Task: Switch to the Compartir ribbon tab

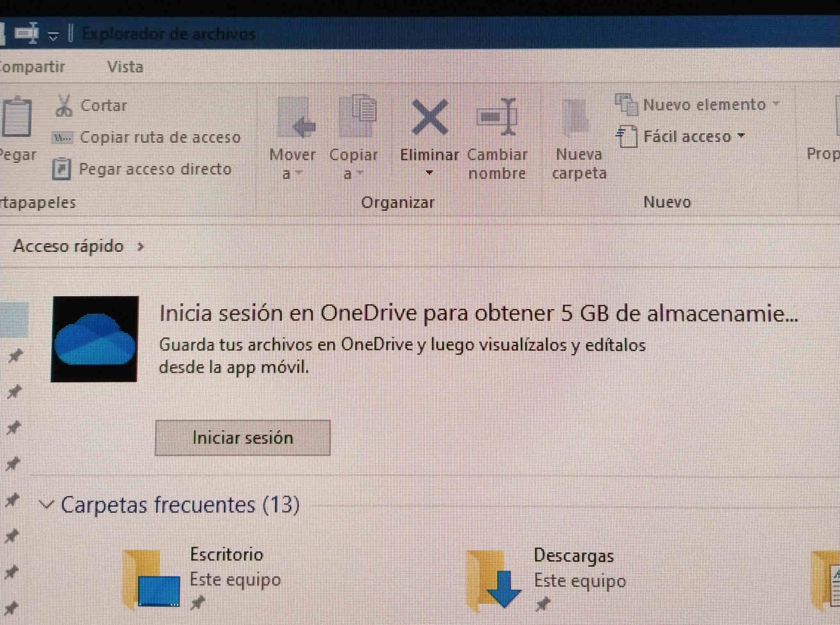Action: point(32,66)
